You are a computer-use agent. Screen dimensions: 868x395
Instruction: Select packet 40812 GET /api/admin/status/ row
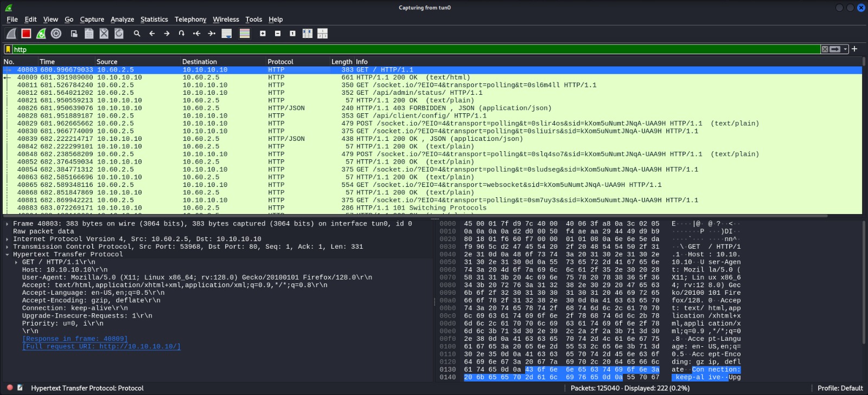pyautogui.click(x=432, y=93)
